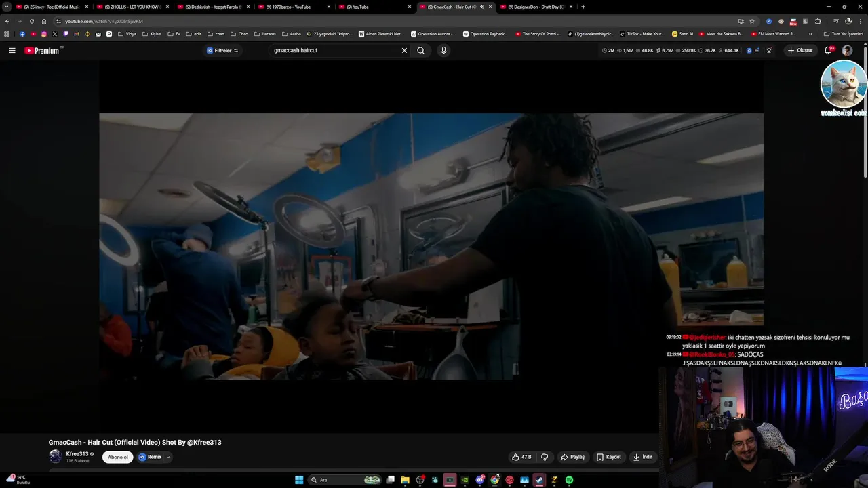Open the Windows Start button
Image resolution: width=868 pixels, height=488 pixels.
[x=299, y=480]
